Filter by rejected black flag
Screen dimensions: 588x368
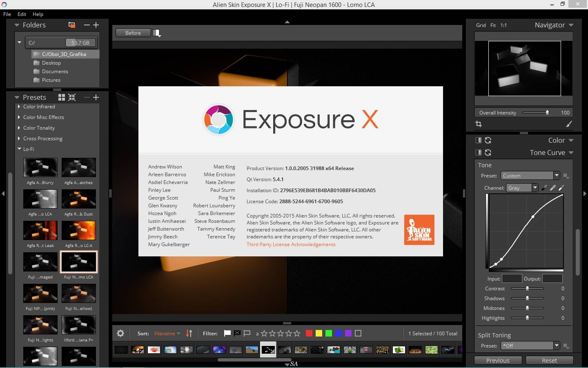(237, 333)
